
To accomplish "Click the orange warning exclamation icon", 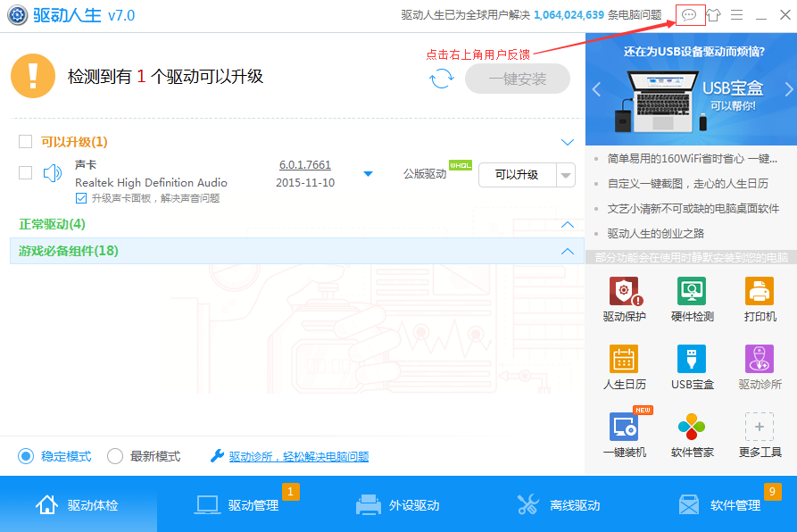I will tap(33, 76).
